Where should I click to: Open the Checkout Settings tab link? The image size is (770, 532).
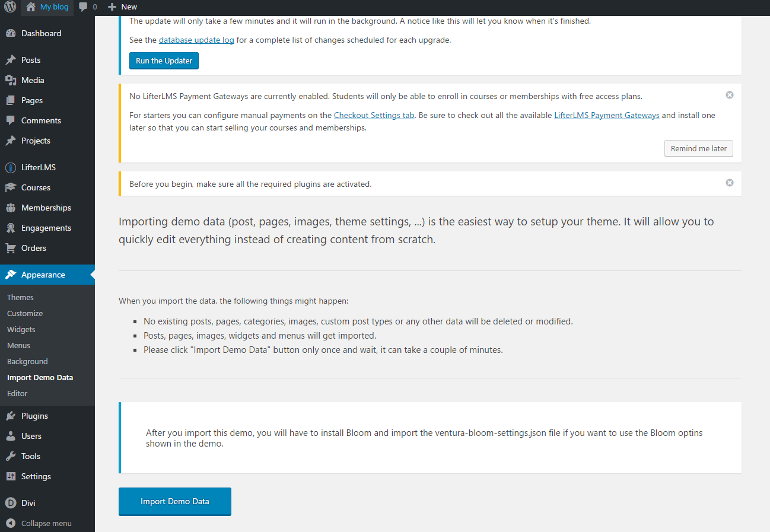pos(374,115)
